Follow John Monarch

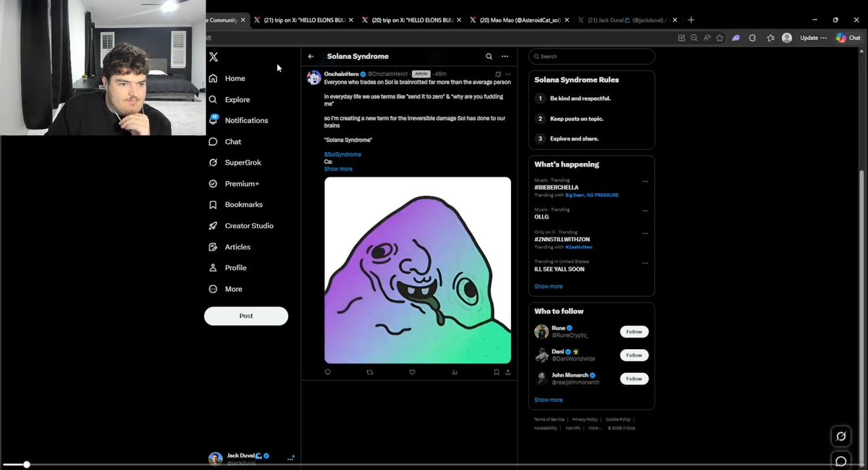pos(634,379)
